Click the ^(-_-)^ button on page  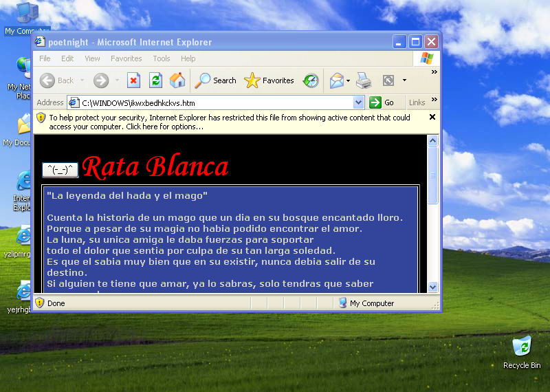click(60, 170)
